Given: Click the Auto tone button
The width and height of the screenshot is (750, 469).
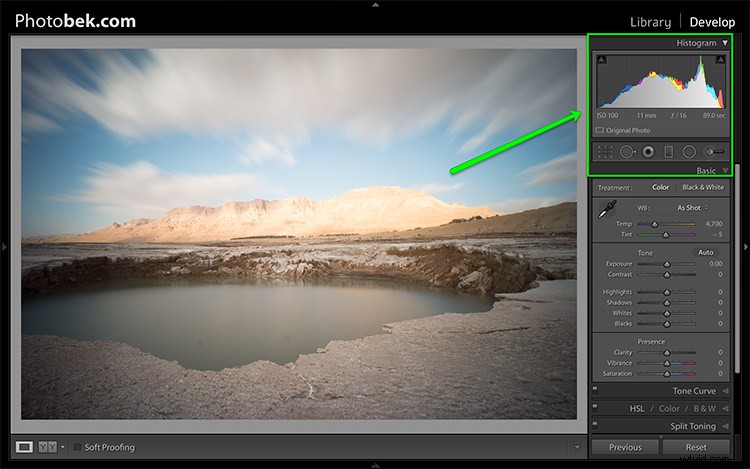Looking at the screenshot, I should pyautogui.click(x=706, y=252).
